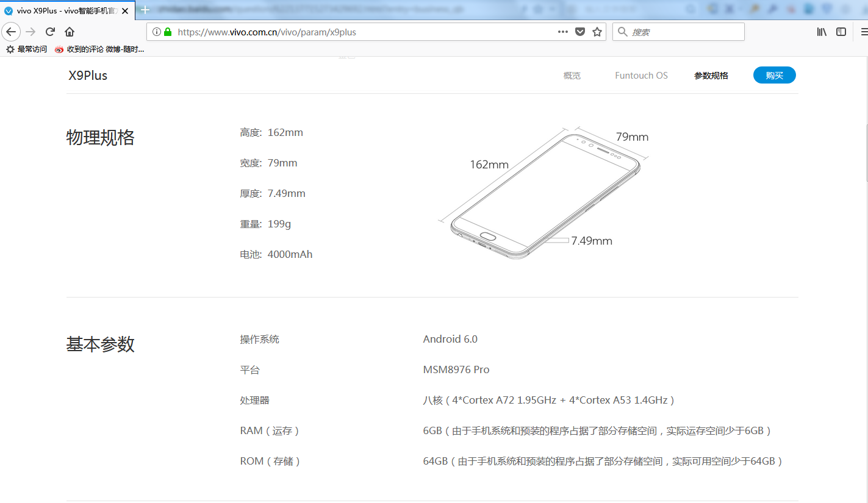Click the Android 6.0 value
This screenshot has width=868, height=503.
(x=450, y=339)
